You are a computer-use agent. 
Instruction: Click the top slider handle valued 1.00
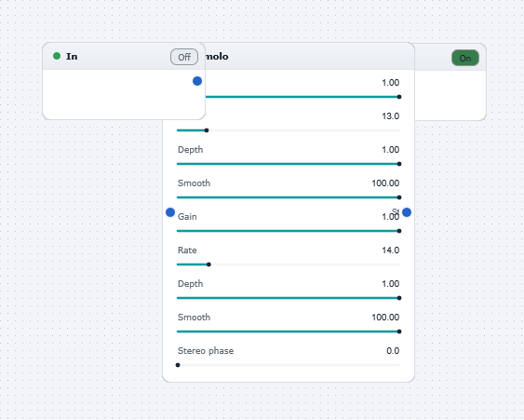coord(399,97)
